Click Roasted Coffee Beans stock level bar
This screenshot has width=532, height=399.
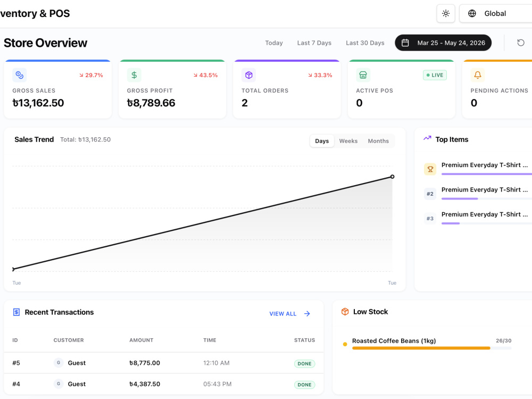pos(431,348)
